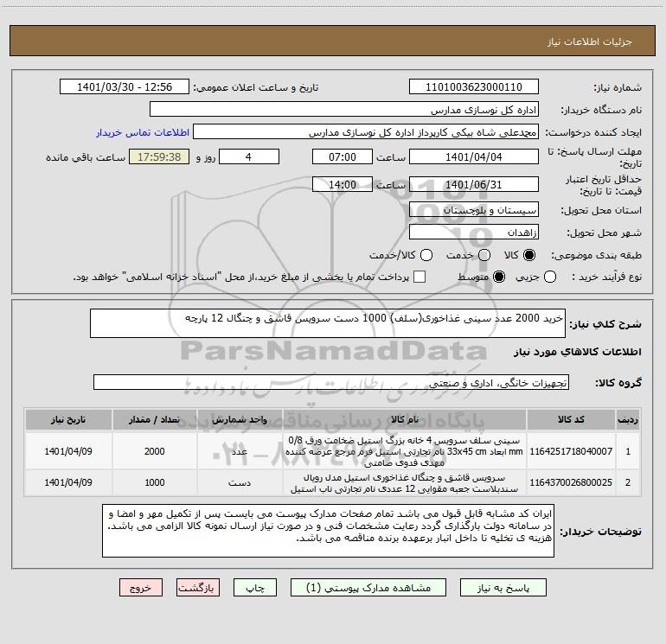Tick the Islamic treasury bonds payment checkbox
666x644 pixels.
[x=419, y=277]
